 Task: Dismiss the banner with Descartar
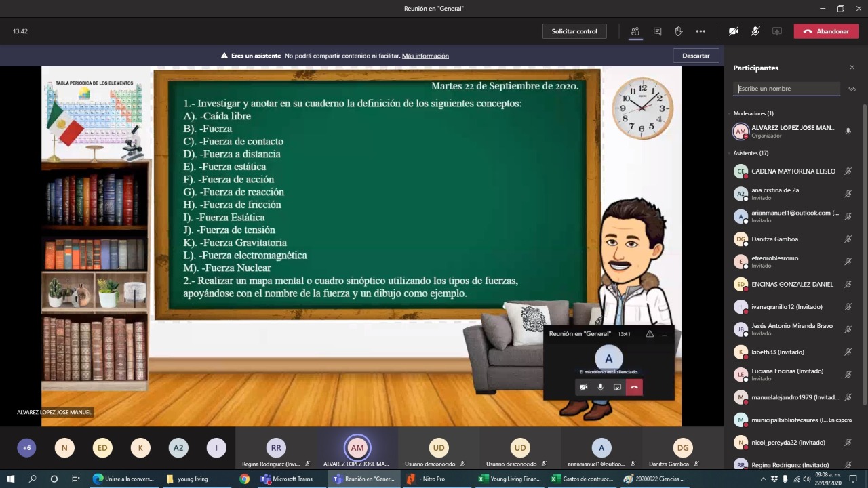[696, 56]
